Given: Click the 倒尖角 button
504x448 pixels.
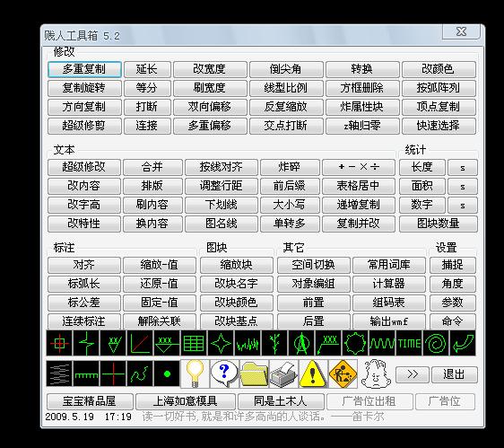Looking at the screenshot, I should [x=286, y=69].
